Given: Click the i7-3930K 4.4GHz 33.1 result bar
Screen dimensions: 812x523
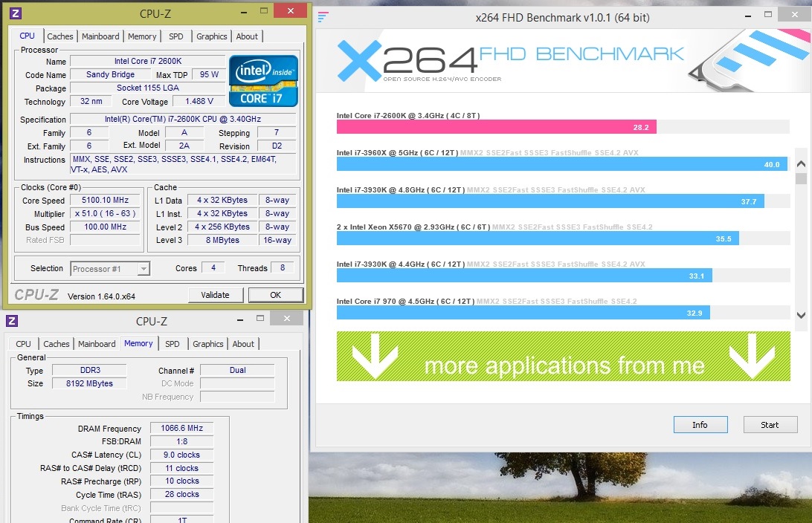Looking at the screenshot, I should tap(524, 276).
